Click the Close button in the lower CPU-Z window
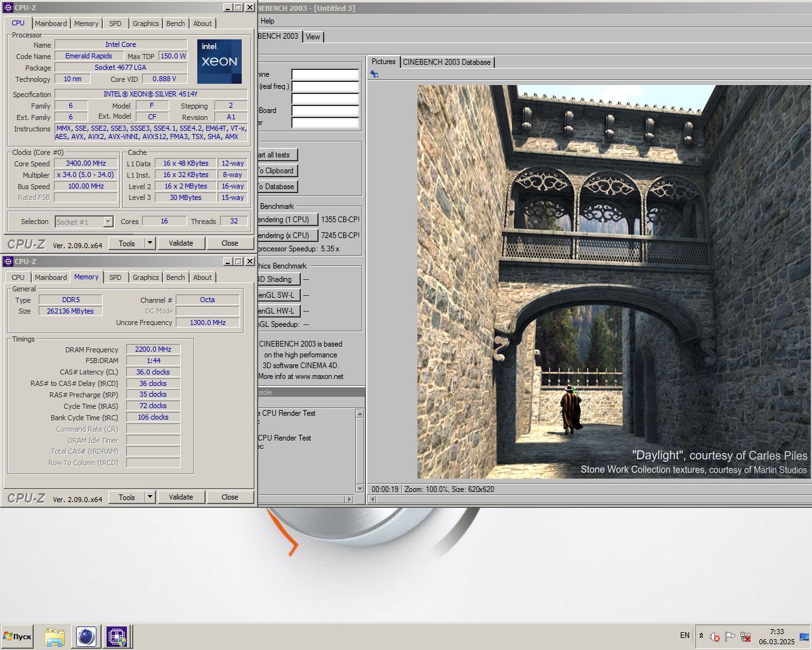The height and width of the screenshot is (650, 812). tap(230, 497)
